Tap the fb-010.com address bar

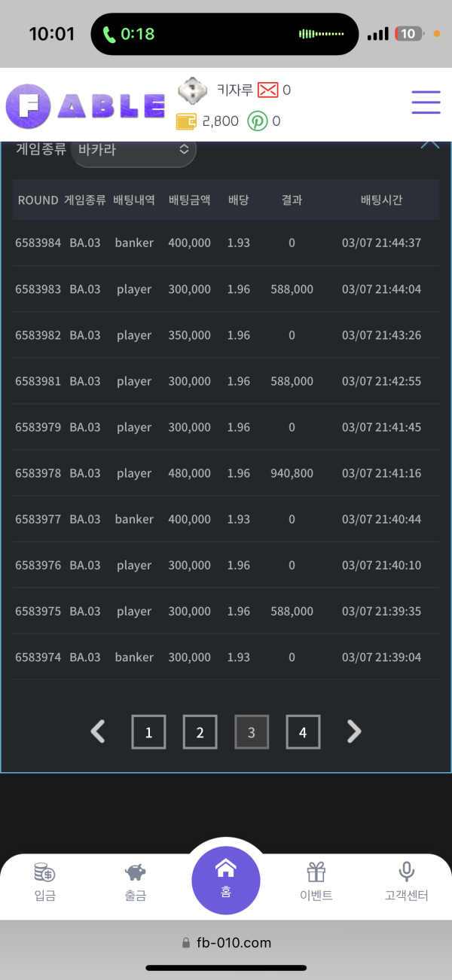click(x=226, y=942)
